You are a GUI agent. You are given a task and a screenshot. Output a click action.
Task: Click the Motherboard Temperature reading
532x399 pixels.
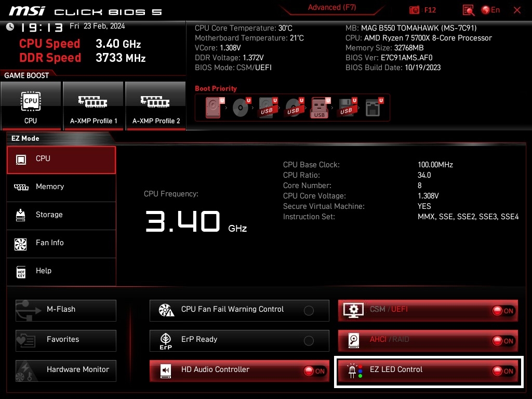coord(249,38)
